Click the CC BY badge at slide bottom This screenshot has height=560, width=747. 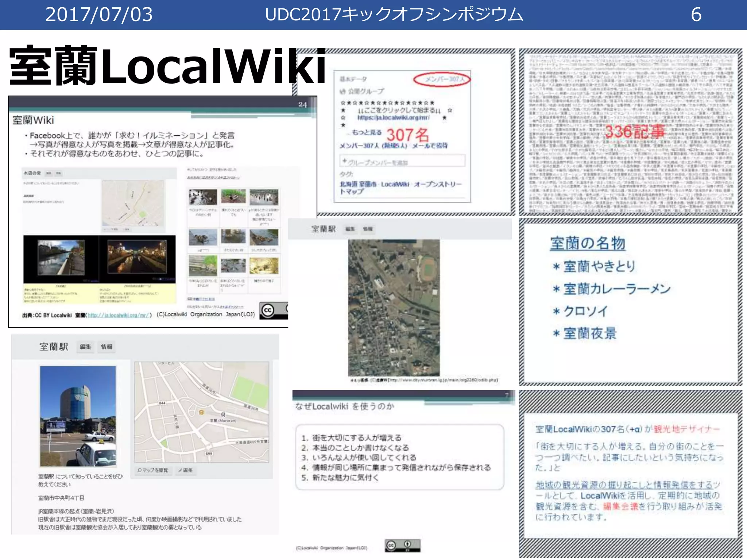coord(402,545)
